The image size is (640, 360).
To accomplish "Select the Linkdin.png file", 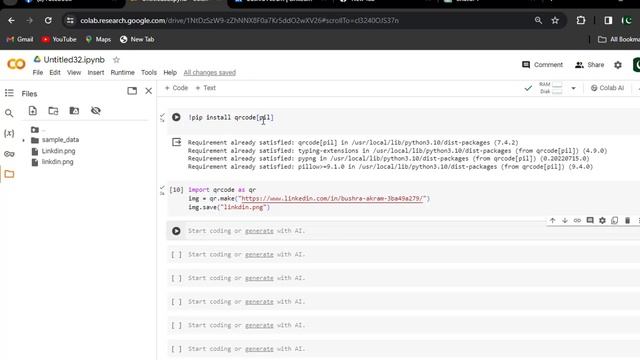I will [58, 151].
